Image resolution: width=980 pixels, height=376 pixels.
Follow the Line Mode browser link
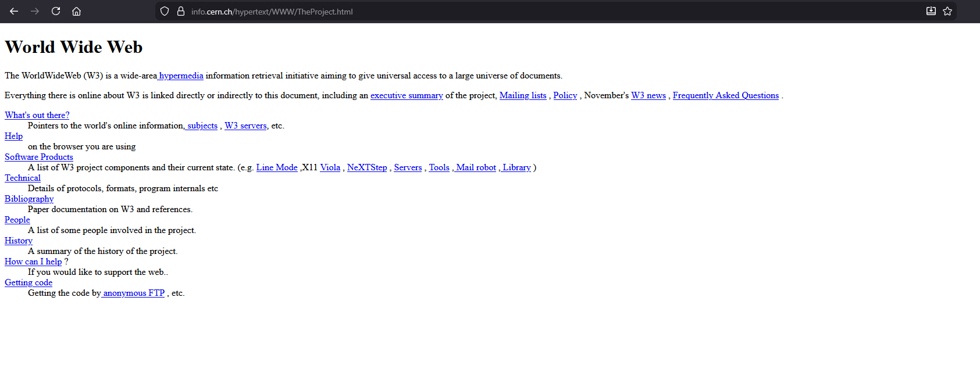[277, 167]
